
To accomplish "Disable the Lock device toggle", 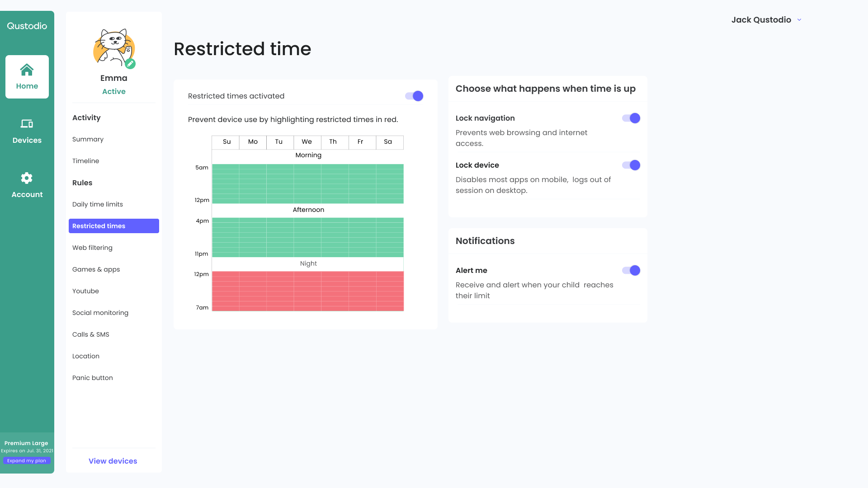I will pyautogui.click(x=630, y=165).
